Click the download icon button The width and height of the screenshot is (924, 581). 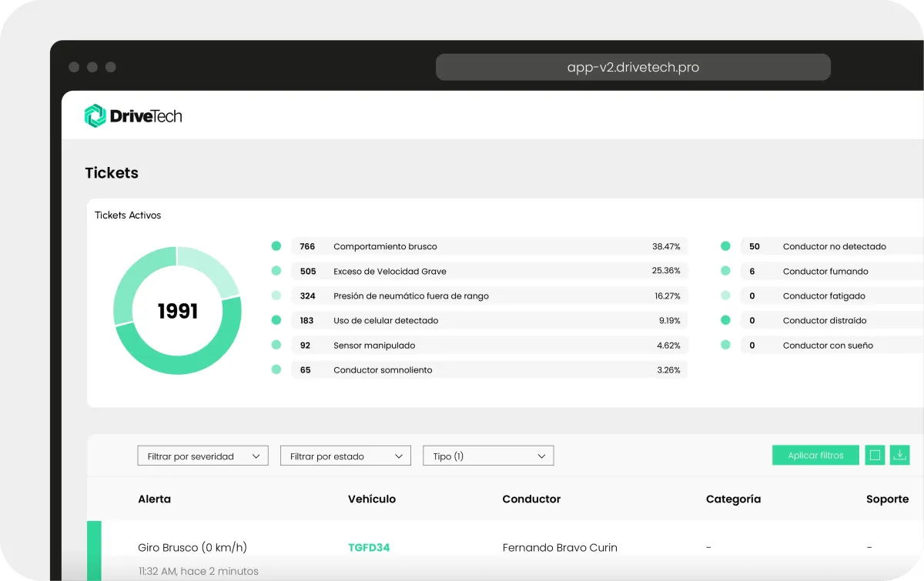click(x=899, y=456)
